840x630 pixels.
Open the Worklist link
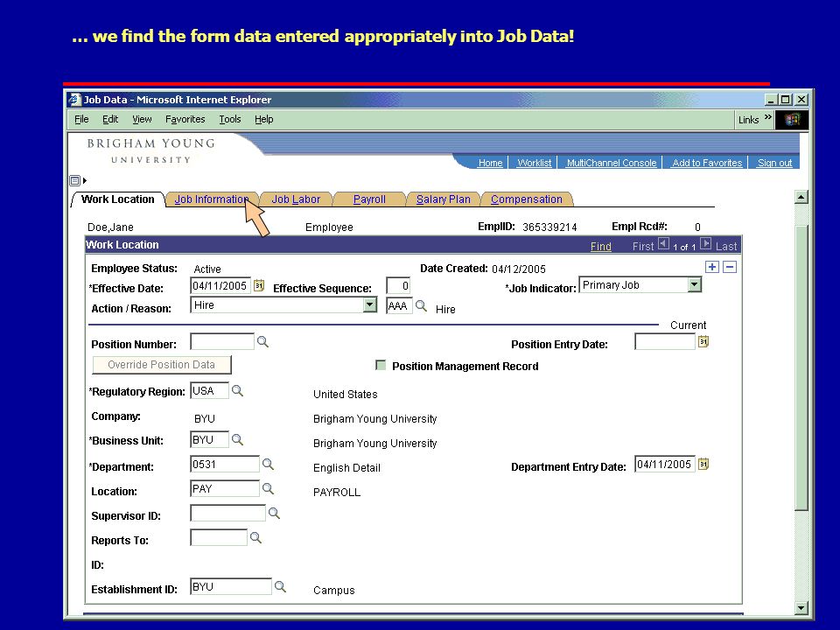coord(534,163)
